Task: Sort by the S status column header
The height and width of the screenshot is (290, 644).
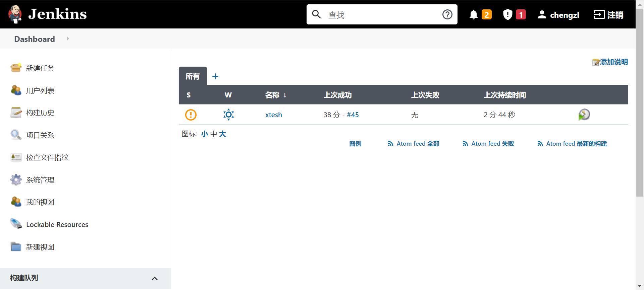Action: click(x=189, y=95)
